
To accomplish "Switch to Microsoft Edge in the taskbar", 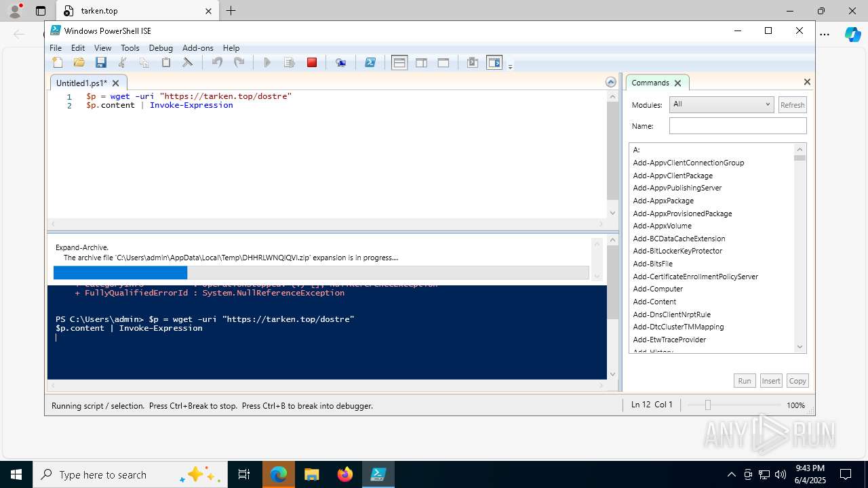I will 279,474.
